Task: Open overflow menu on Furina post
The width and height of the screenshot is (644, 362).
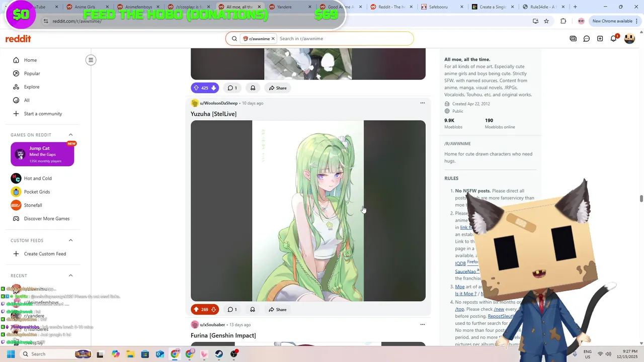Action: (x=422, y=324)
